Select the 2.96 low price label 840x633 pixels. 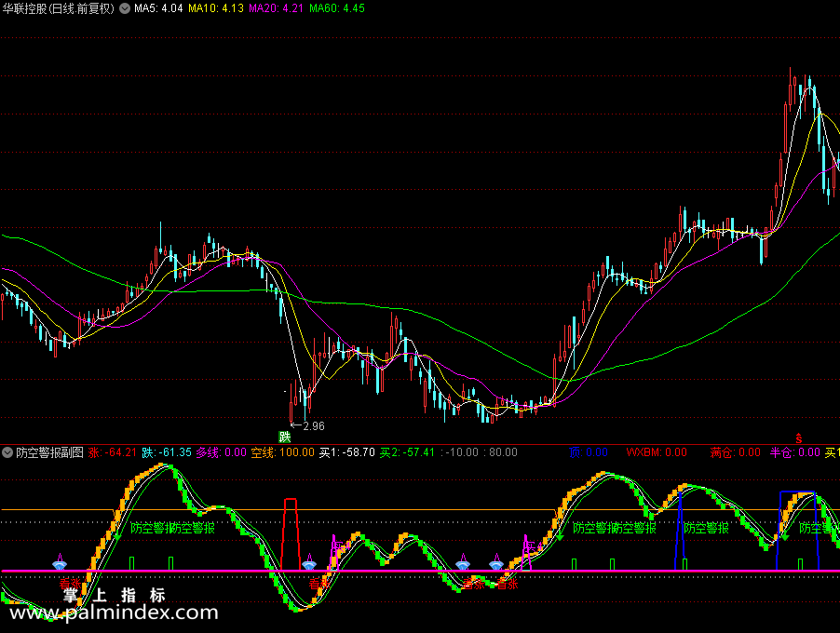click(314, 426)
